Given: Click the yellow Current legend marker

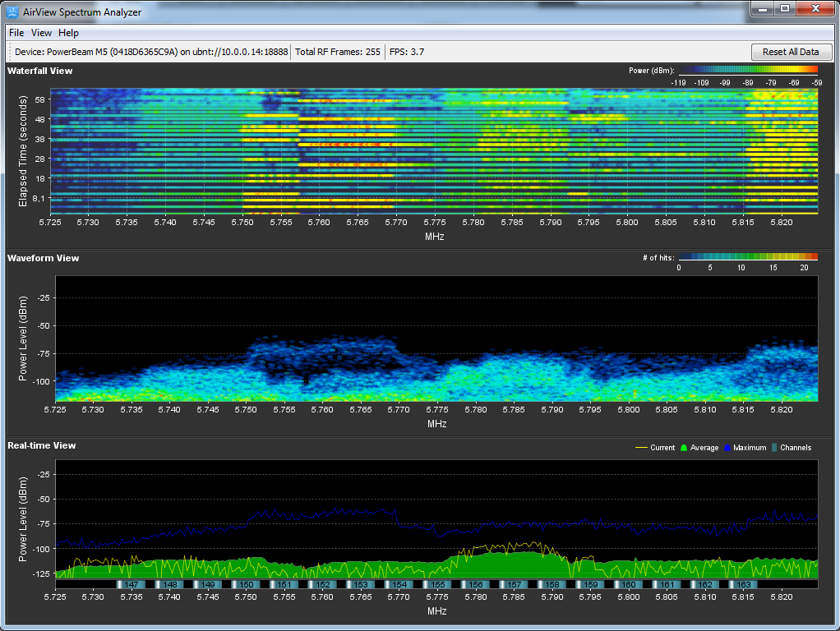Looking at the screenshot, I should click(642, 448).
